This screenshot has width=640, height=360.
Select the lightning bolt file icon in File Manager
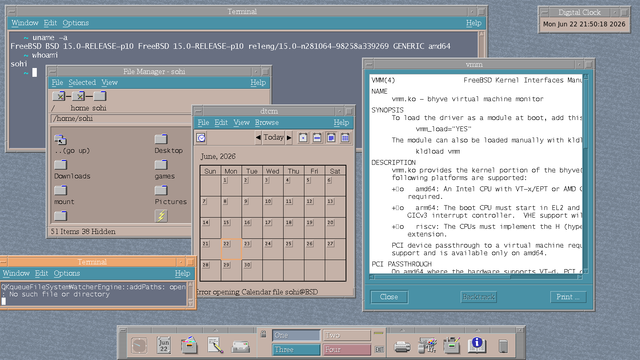click(161, 216)
